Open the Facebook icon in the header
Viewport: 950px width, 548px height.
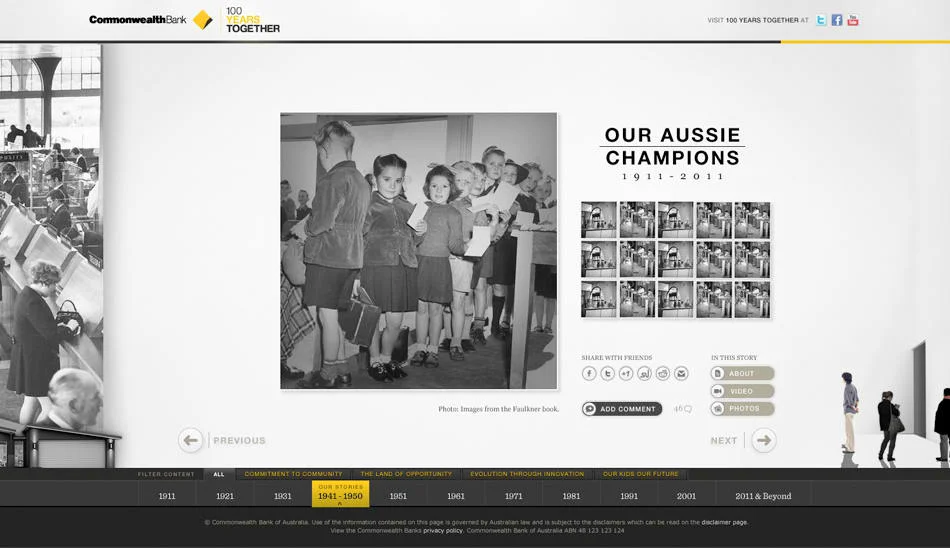click(837, 20)
